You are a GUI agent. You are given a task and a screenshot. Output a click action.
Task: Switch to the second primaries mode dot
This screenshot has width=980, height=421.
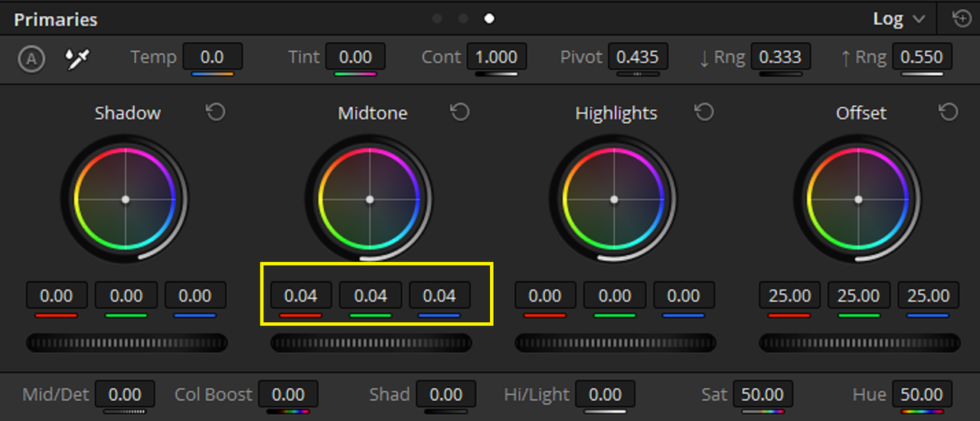pos(463,18)
